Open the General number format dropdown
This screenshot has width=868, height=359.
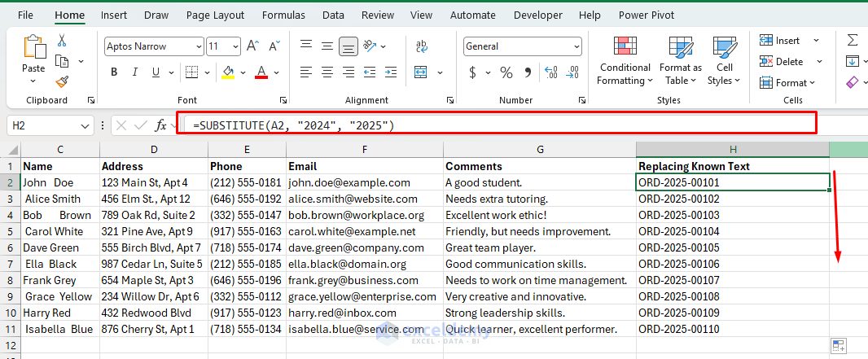576,46
